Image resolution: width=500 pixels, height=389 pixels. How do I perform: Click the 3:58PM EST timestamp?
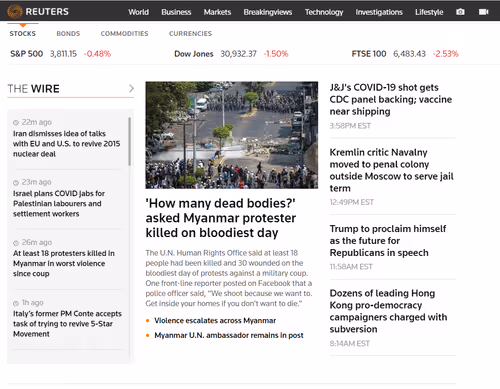pos(350,126)
